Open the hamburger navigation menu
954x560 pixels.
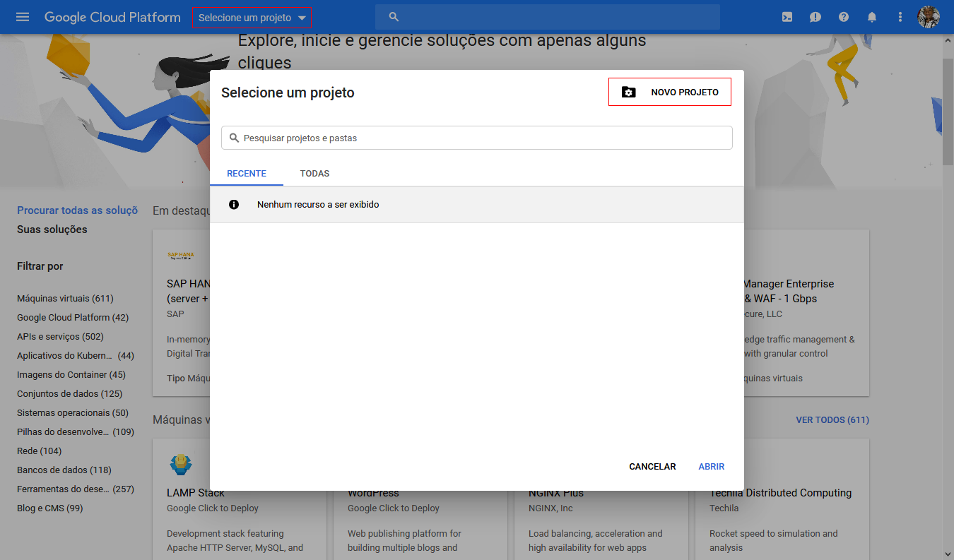click(x=23, y=17)
